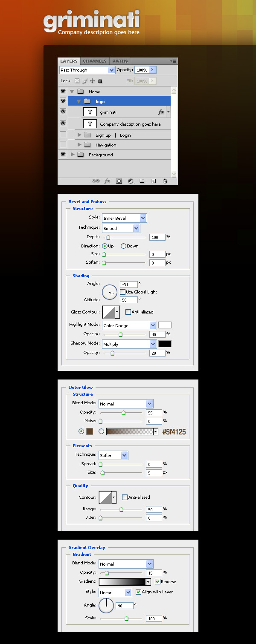Click the Navigation group folder icon
256x644 pixels.
coord(87,145)
